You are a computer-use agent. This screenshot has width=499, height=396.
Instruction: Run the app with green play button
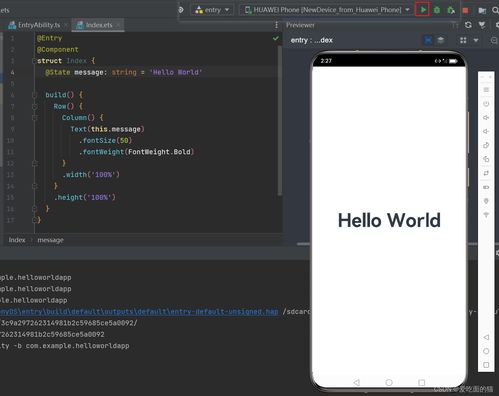pos(423,10)
